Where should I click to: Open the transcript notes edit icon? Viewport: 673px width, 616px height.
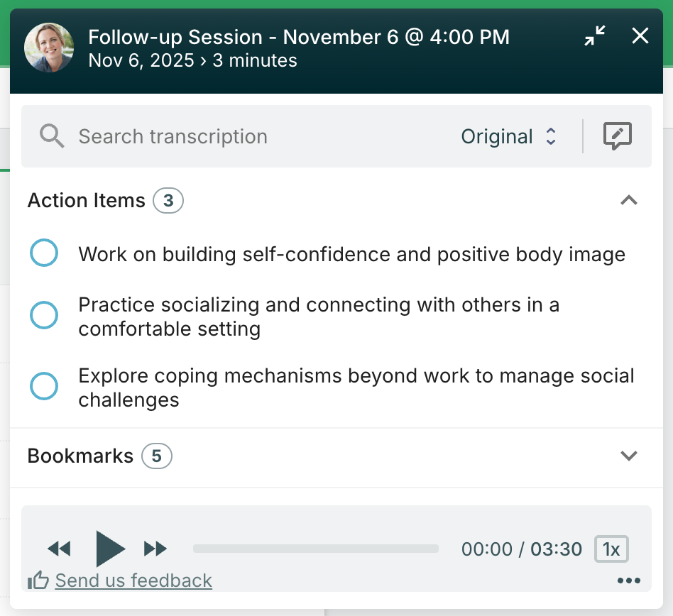pyautogui.click(x=617, y=136)
